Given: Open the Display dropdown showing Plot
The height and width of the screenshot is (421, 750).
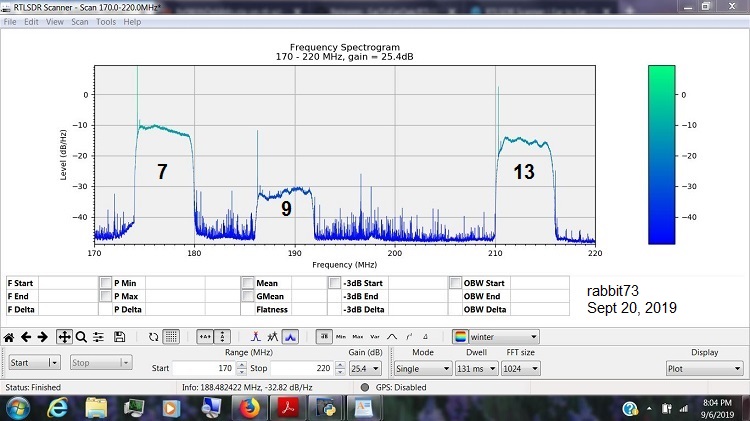Looking at the screenshot, I should (704, 368).
